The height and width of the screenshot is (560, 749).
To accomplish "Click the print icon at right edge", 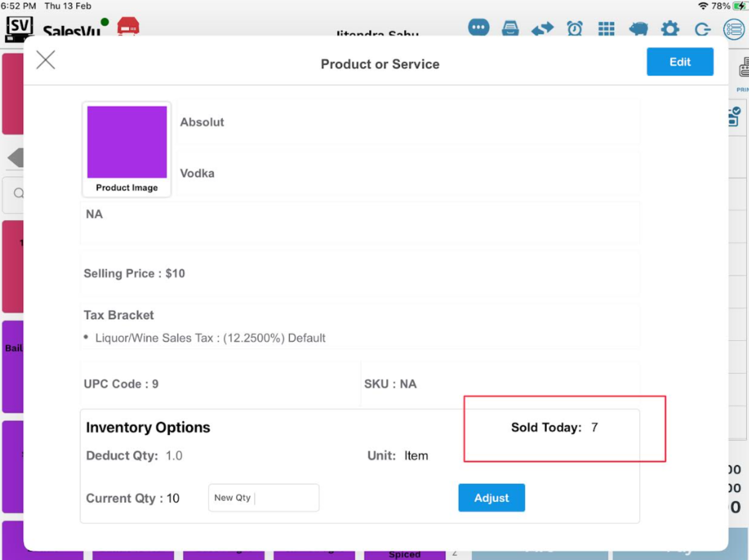I will tap(743, 68).
